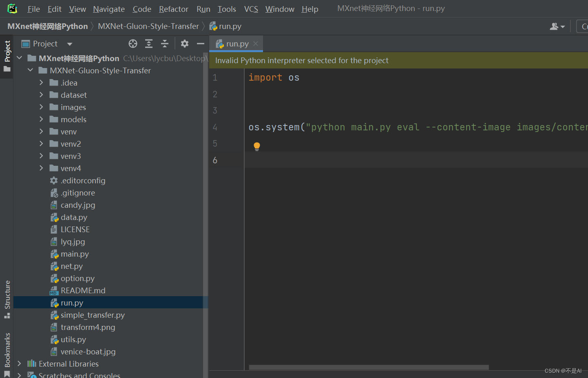Viewport: 588px width, 378px height.
Task: Hide the Project tool window with minus icon
Action: [x=201, y=44]
